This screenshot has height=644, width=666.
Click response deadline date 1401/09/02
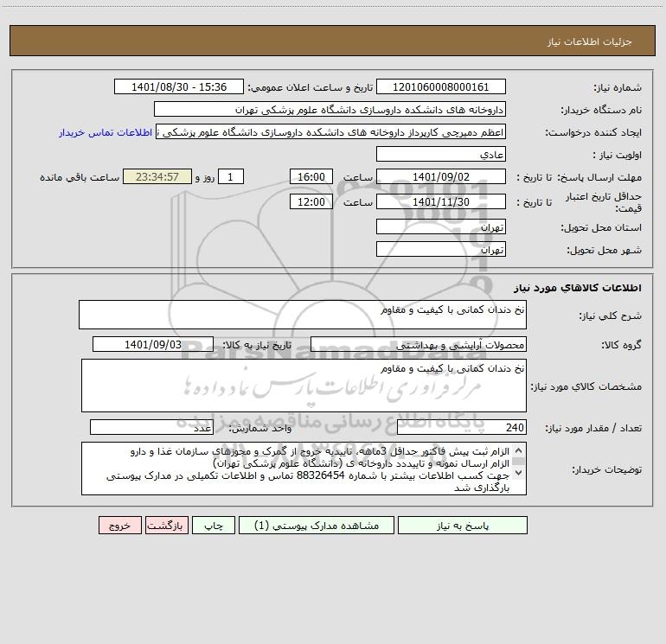441,176
